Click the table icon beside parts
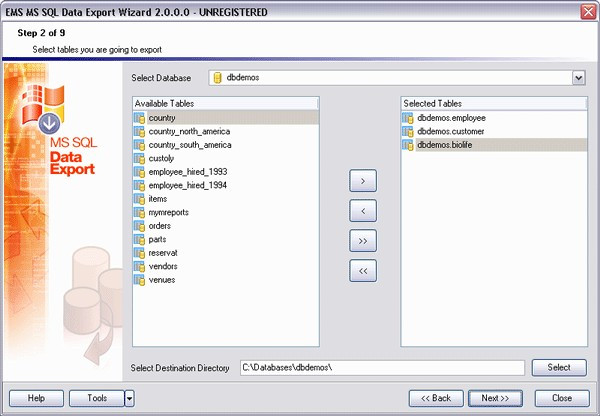 coord(140,240)
